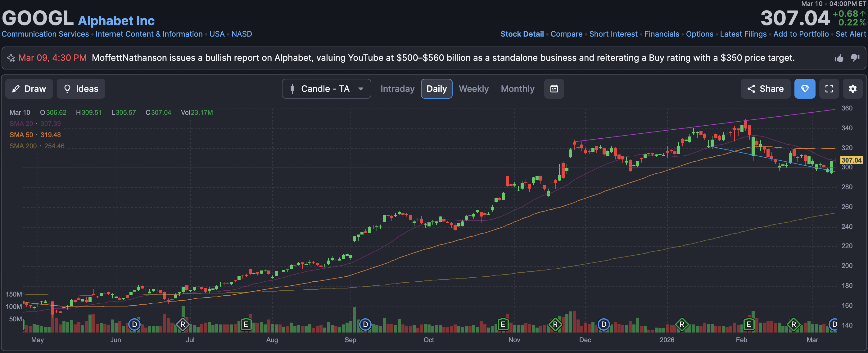This screenshot has width=868, height=353.
Task: Click the Add to Portfolio link
Action: pos(801,34)
